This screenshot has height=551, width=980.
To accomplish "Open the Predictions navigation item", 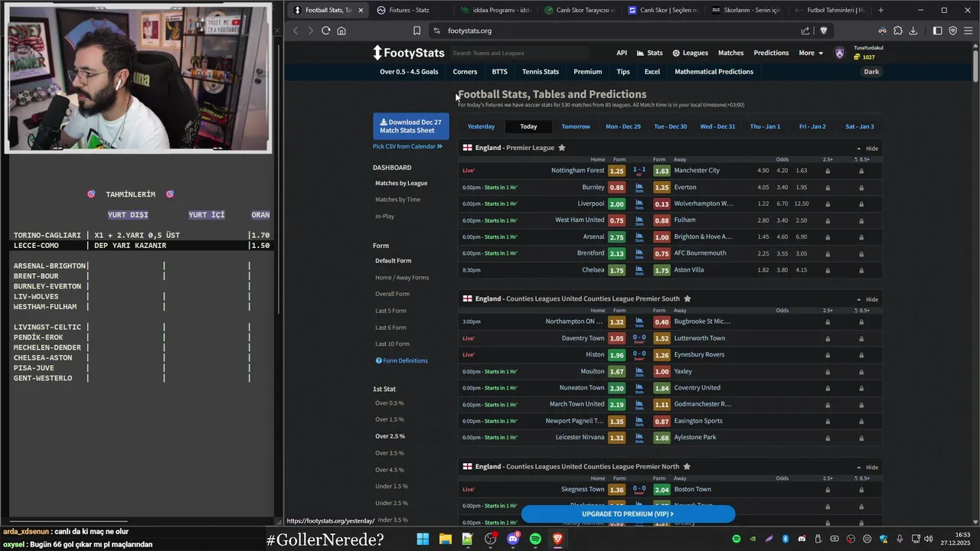I will click(x=771, y=53).
